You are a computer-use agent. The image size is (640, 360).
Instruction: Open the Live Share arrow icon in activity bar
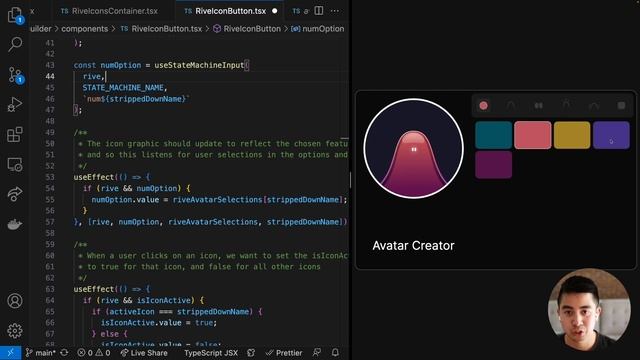tap(15, 194)
